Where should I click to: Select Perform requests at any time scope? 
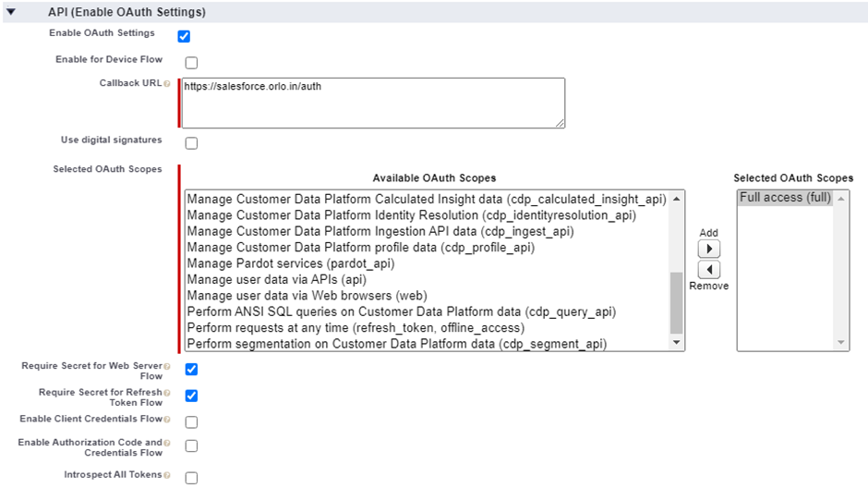click(x=356, y=327)
